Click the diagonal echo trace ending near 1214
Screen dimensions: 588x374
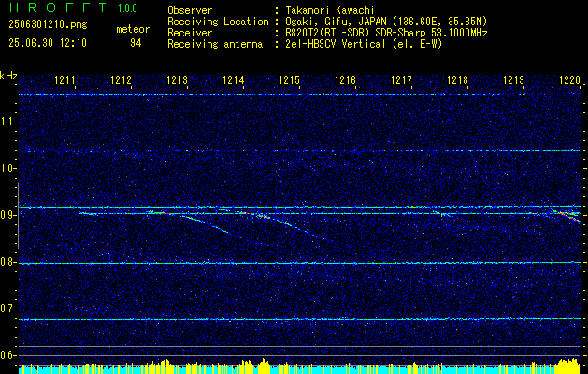coord(212,226)
